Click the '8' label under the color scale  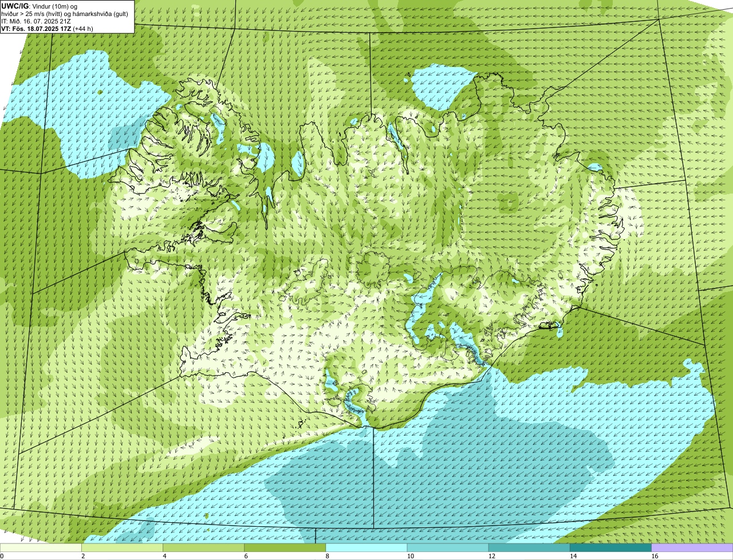(327, 556)
